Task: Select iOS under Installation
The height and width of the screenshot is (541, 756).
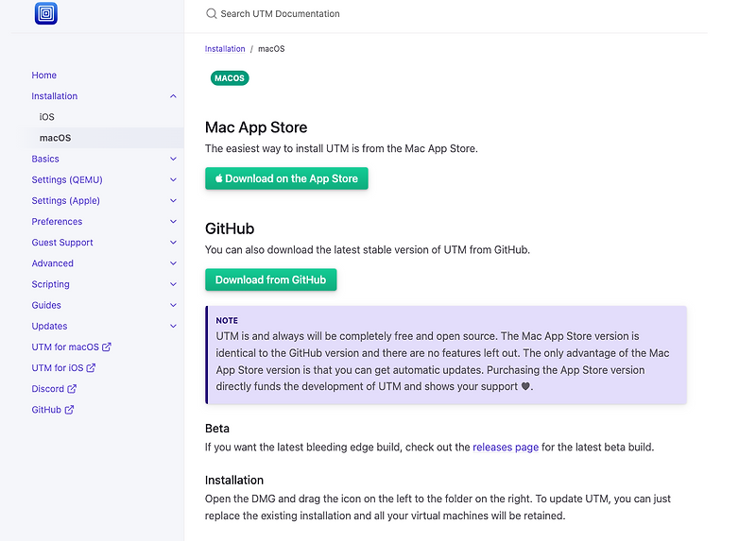Action: coord(47,117)
